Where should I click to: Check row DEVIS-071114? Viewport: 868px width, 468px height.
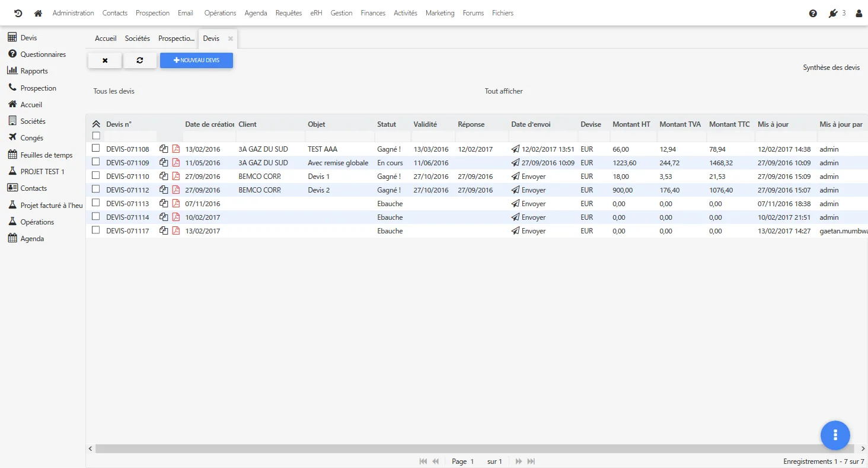click(x=96, y=216)
